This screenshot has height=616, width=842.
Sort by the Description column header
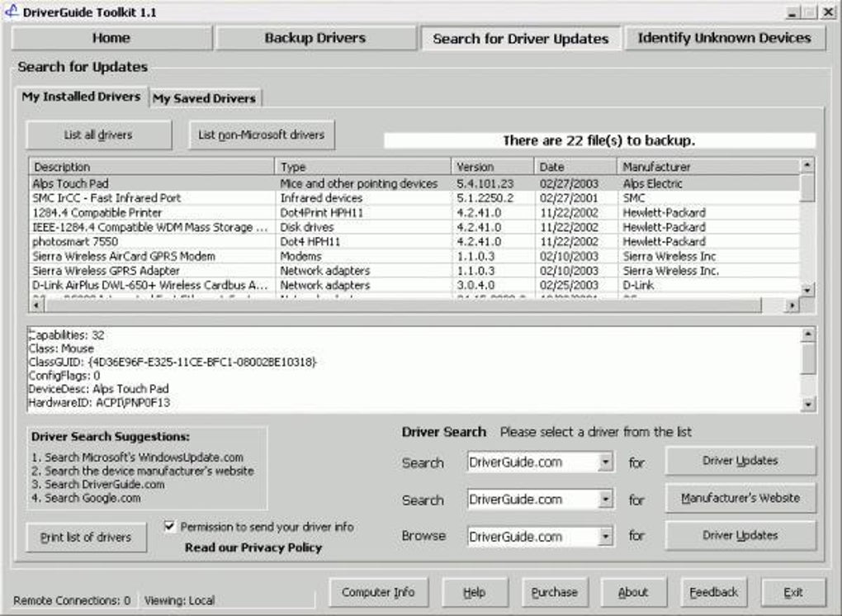[x=152, y=167]
